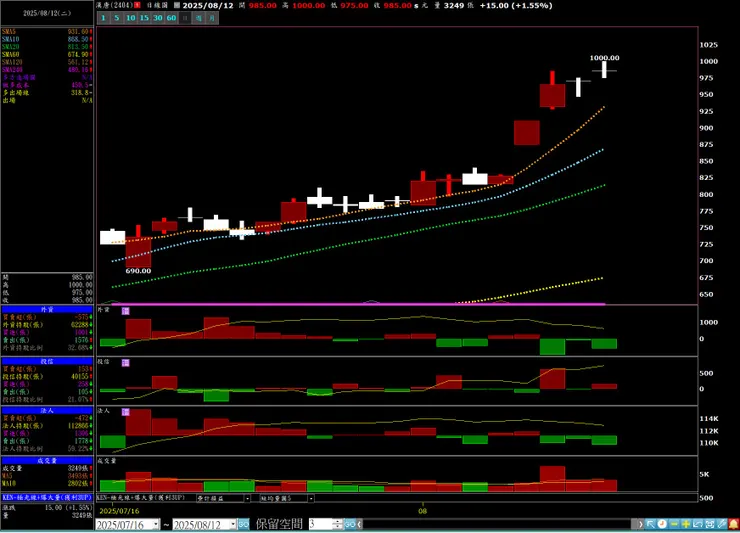Click the date header 2025/08/12 in the left panel

pyautogui.click(x=47, y=13)
